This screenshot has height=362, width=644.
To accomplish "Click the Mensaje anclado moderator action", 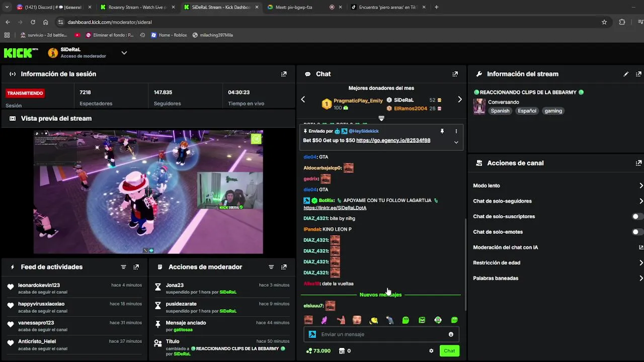I will point(221,326).
